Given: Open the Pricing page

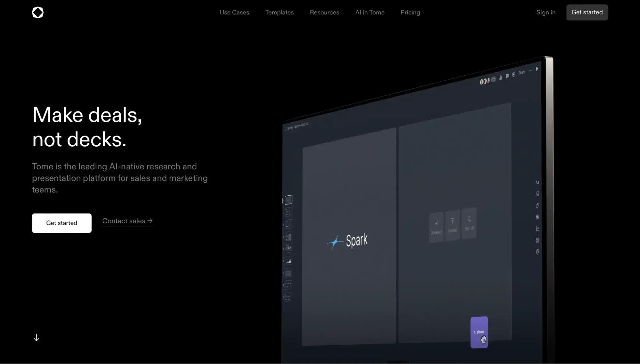Looking at the screenshot, I should point(410,12).
